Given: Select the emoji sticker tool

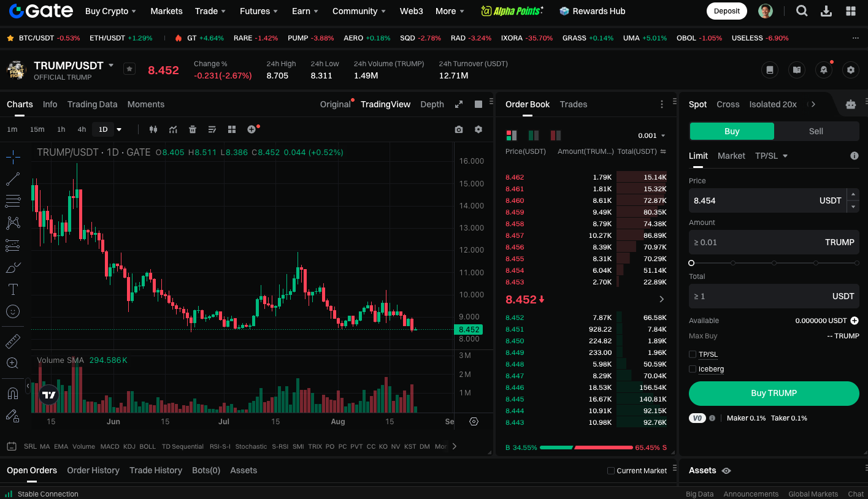Looking at the screenshot, I should [13, 311].
